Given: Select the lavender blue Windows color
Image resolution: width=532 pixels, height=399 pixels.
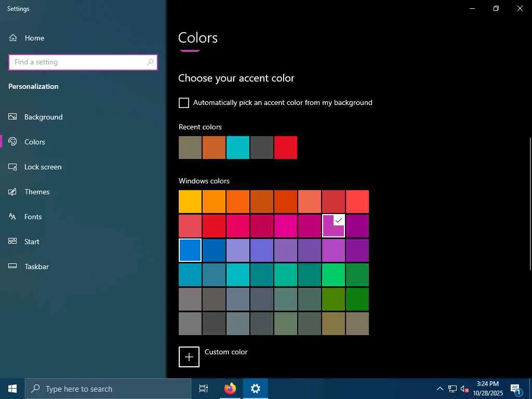Looking at the screenshot, I should click(238, 250).
